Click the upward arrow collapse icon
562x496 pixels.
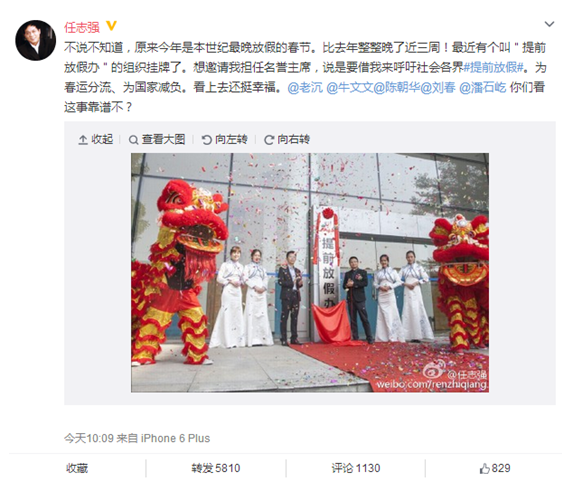pyautogui.click(x=83, y=140)
